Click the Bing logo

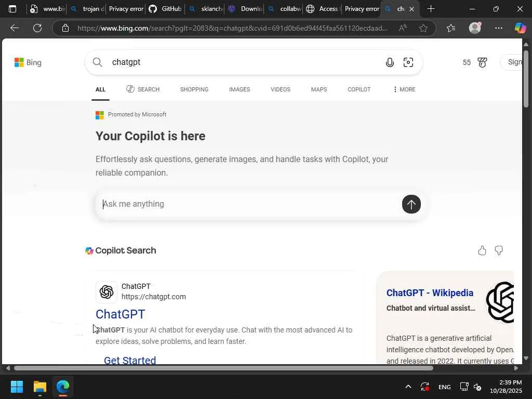(28, 62)
